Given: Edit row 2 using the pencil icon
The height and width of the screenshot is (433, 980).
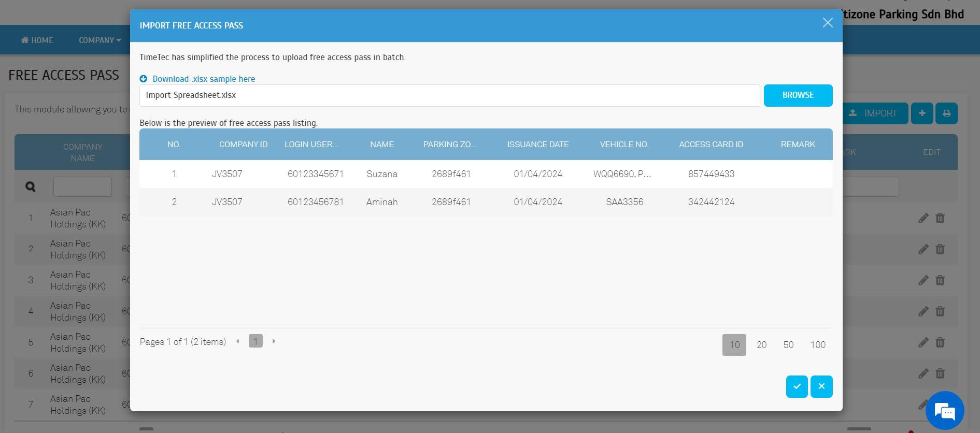Looking at the screenshot, I should pyautogui.click(x=923, y=249).
